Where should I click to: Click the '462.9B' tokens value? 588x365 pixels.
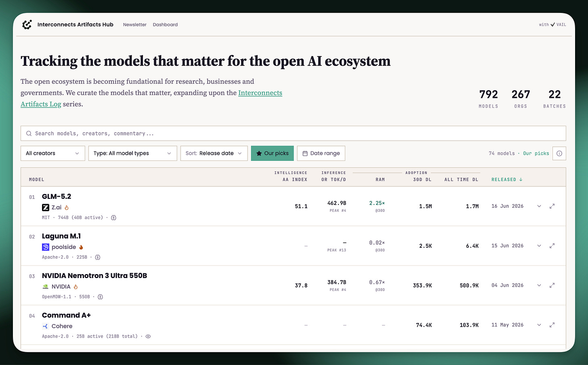(337, 203)
